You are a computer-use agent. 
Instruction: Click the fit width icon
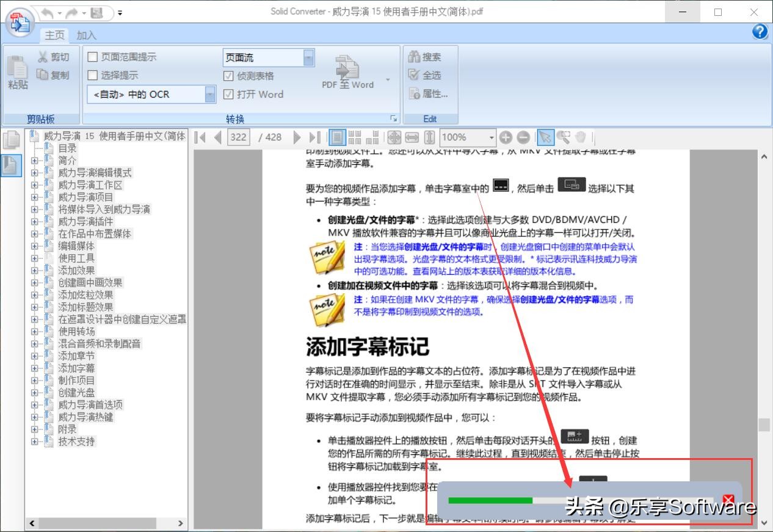pyautogui.click(x=412, y=137)
